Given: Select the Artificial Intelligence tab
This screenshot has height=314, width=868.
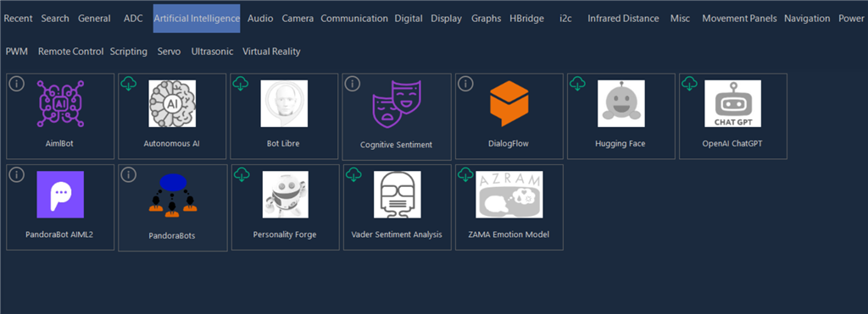Looking at the screenshot, I should point(197,19).
